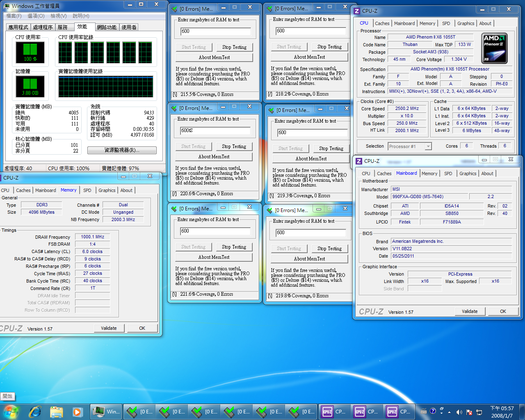Viewport: 525px width, 420px height.
Task: Click the '1000.1 MHz' DRAM Frequency value
Action: point(92,237)
